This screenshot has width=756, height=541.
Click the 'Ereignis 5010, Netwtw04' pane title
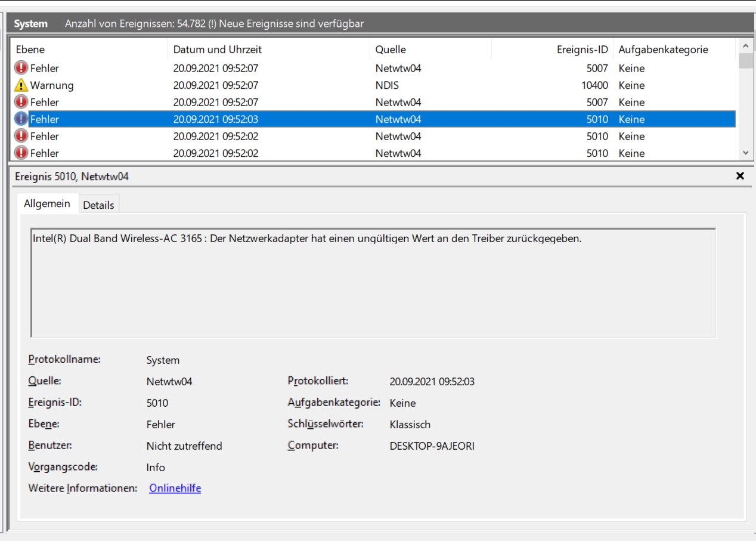tap(72, 177)
